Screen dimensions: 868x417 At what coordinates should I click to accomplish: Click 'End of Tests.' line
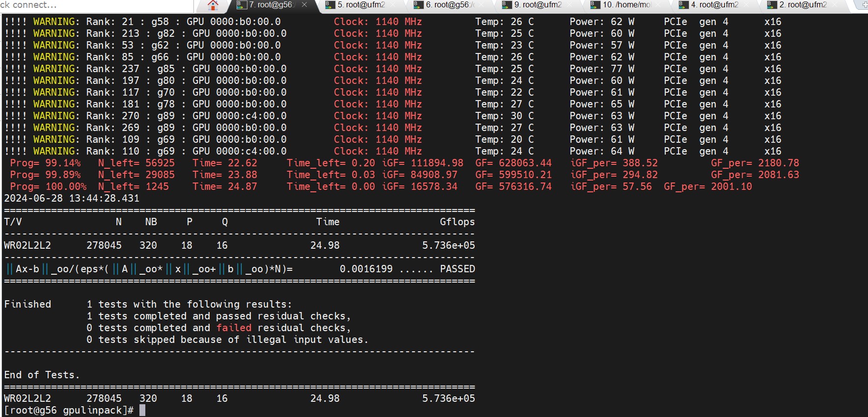[42, 375]
